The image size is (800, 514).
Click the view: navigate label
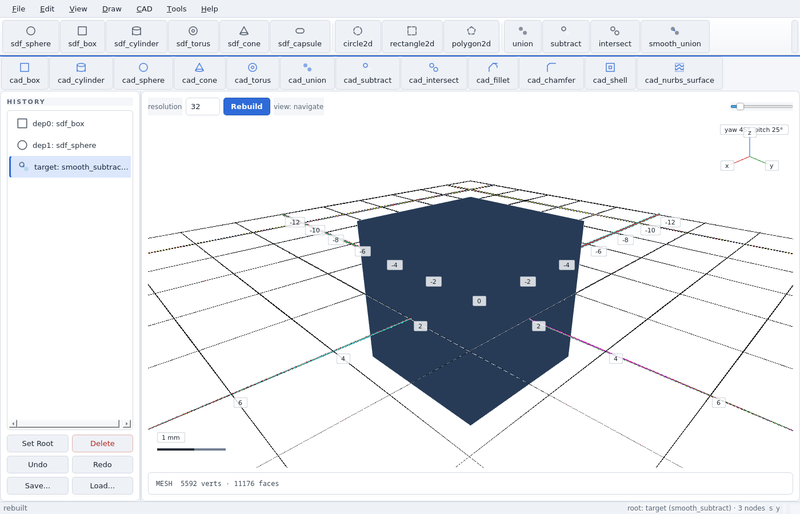pyautogui.click(x=298, y=107)
